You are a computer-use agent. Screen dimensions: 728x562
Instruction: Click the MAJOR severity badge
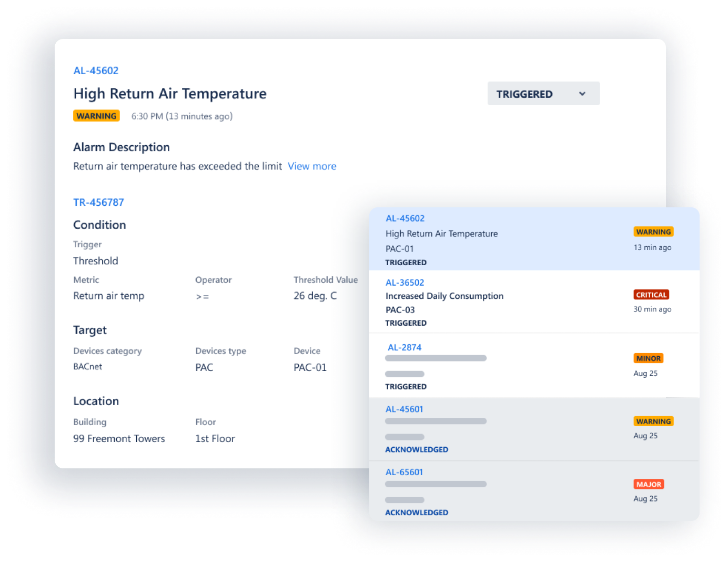click(x=649, y=484)
